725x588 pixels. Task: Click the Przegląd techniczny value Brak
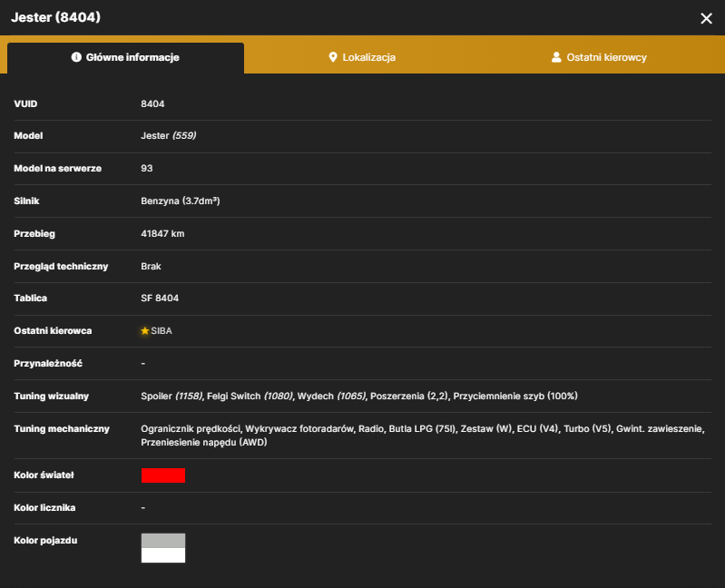pos(151,266)
